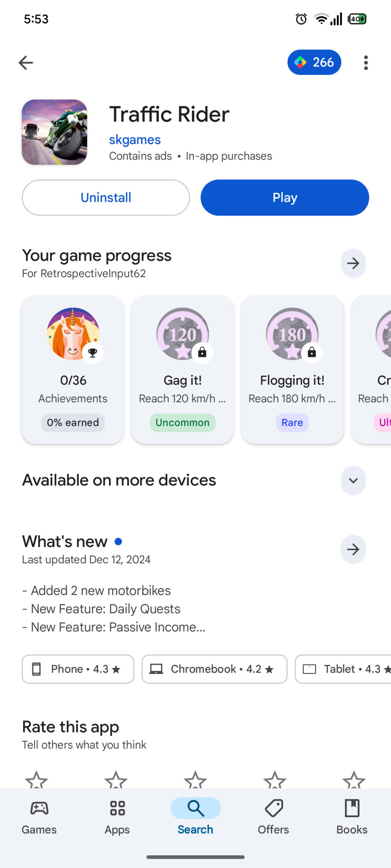The width and height of the screenshot is (391, 868).
Task: Select the Chromebook rating chip
Action: click(x=214, y=669)
